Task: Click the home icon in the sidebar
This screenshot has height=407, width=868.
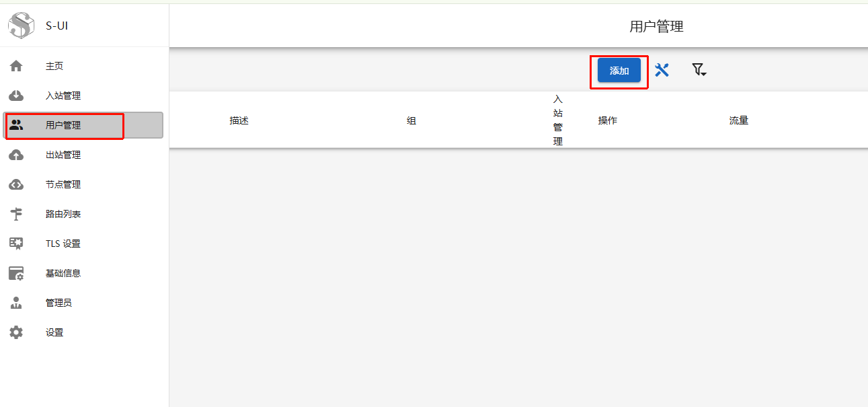Action: tap(16, 66)
